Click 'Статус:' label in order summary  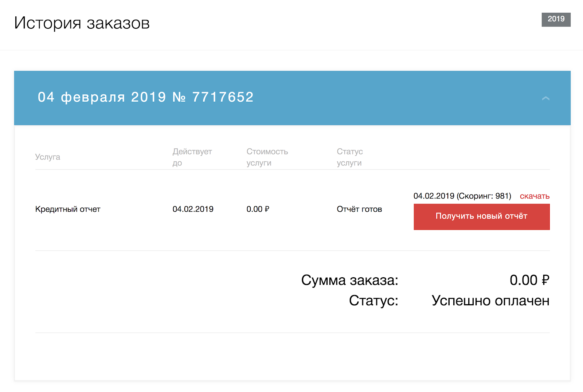click(x=374, y=301)
